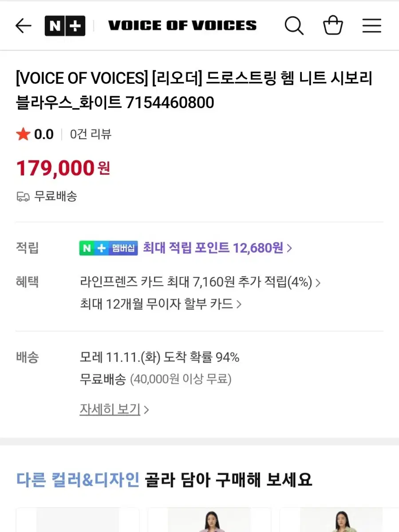This screenshot has width=399, height=532.
Task: Open the hamburger menu icon
Action: point(371,26)
